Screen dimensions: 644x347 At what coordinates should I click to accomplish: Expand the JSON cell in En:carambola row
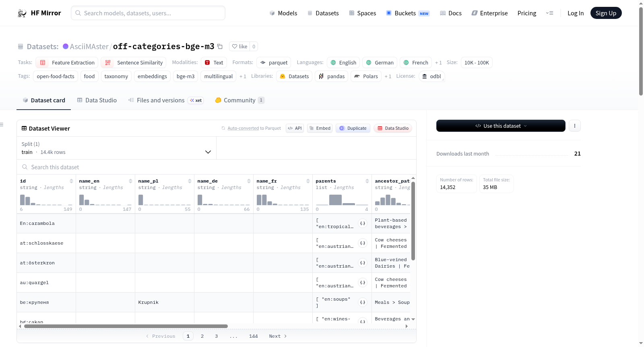tap(363, 223)
